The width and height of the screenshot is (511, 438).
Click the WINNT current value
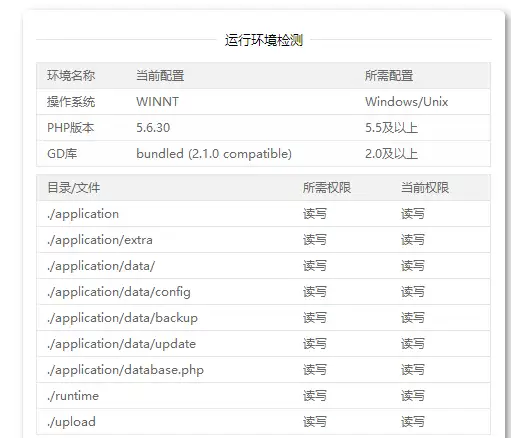tap(157, 102)
